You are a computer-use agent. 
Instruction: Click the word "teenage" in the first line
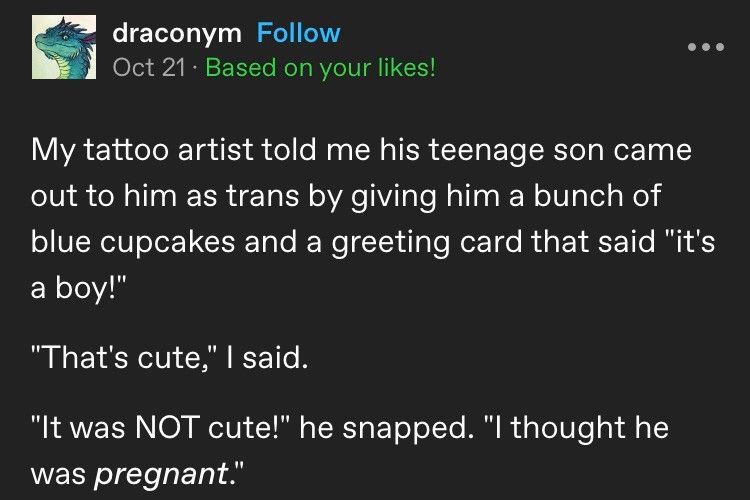486,151
